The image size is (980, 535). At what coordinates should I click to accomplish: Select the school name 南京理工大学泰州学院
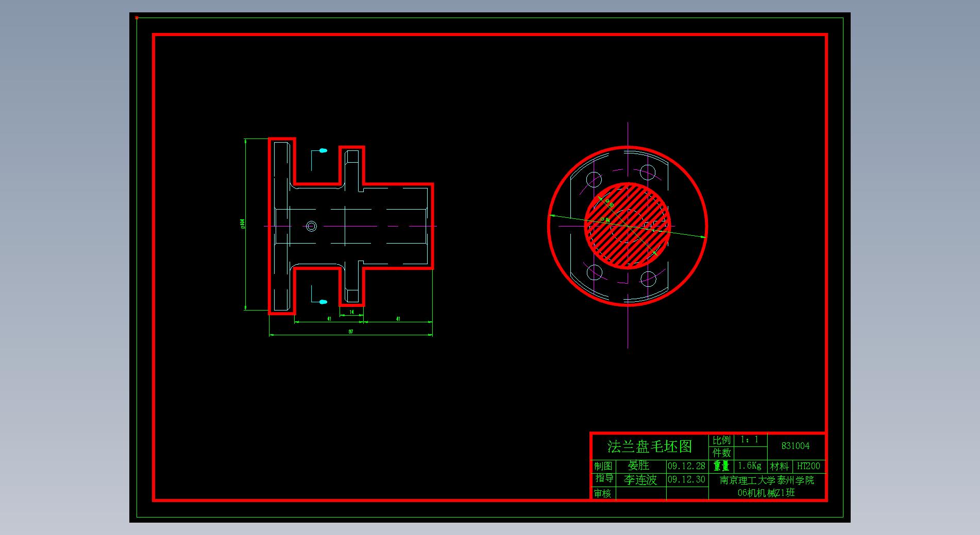coord(767,480)
